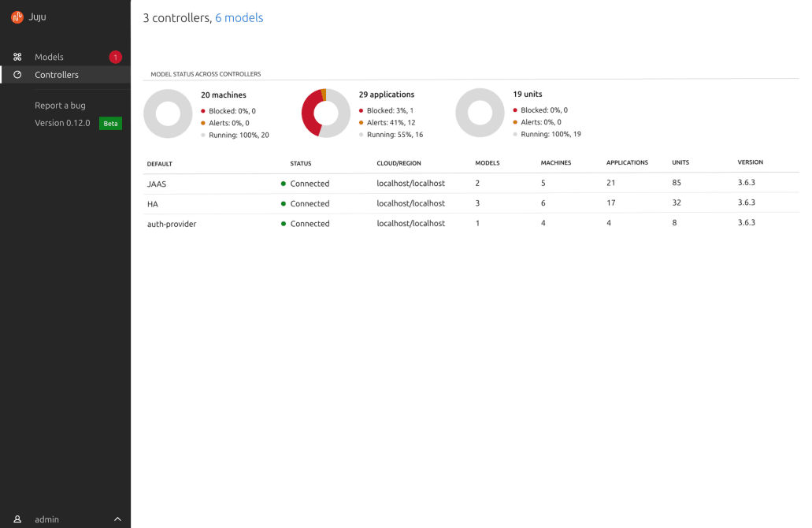Image resolution: width=812 pixels, height=528 pixels.
Task: Expand the admin user menu chevron
Action: pyautogui.click(x=117, y=519)
